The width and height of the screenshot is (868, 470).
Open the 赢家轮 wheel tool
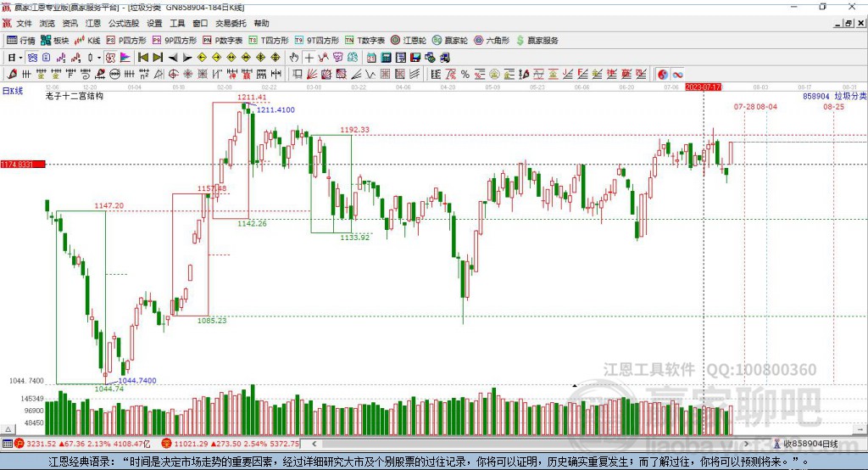(x=450, y=41)
